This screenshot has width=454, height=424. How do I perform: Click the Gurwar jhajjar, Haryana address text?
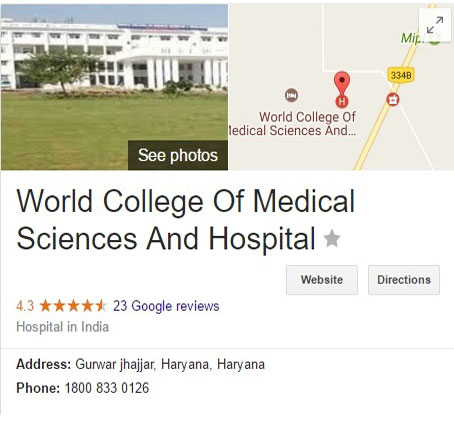(170, 364)
